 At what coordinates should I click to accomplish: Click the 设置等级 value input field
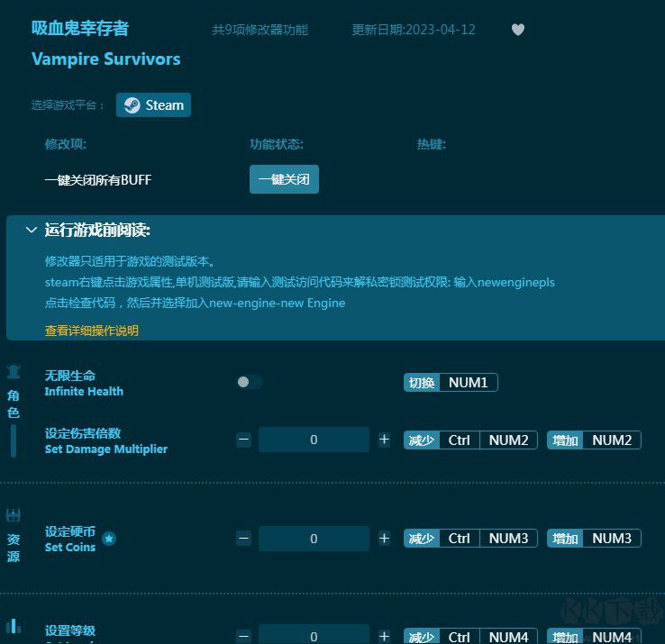click(314, 636)
